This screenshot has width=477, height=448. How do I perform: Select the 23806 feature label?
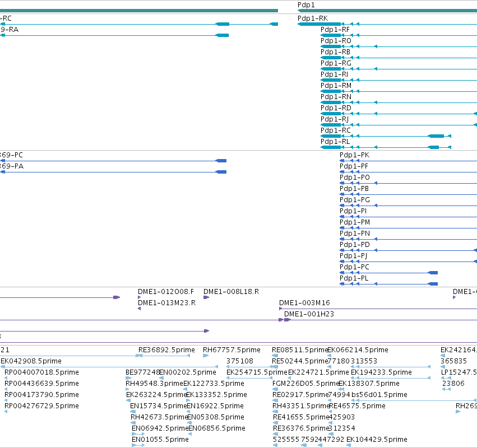coord(453,384)
